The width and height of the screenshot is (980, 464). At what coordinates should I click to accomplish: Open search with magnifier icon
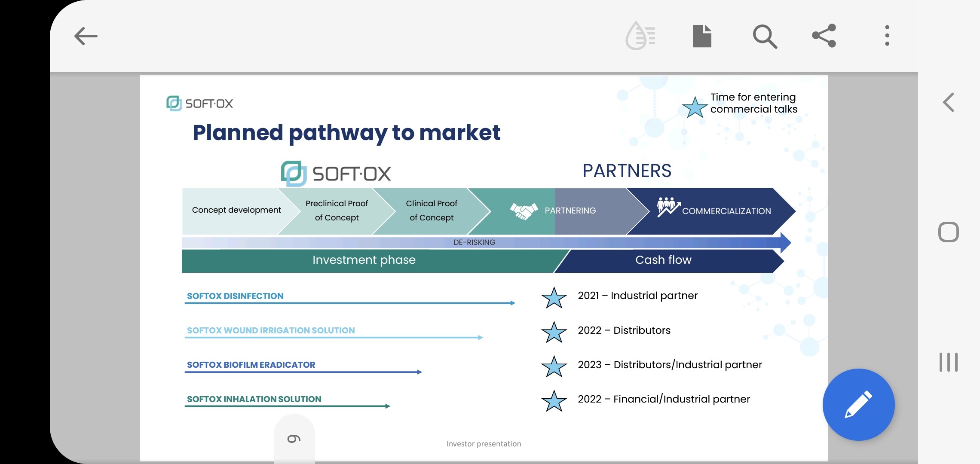point(765,37)
